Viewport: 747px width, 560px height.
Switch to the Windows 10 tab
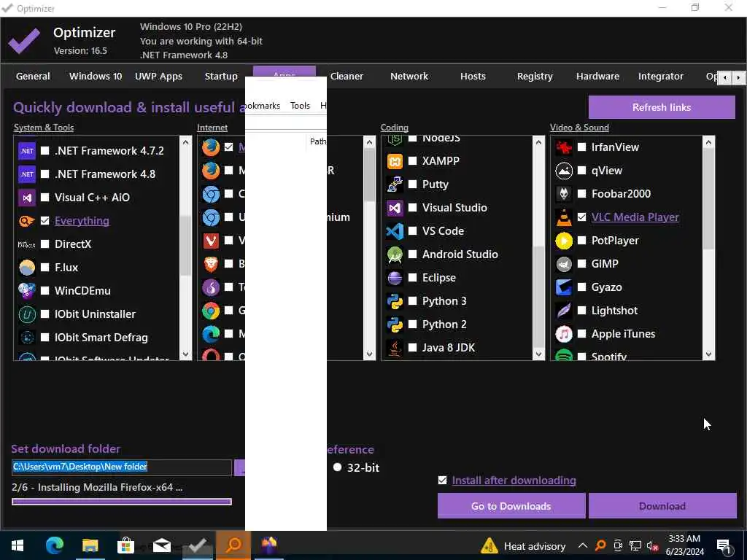[x=96, y=77]
